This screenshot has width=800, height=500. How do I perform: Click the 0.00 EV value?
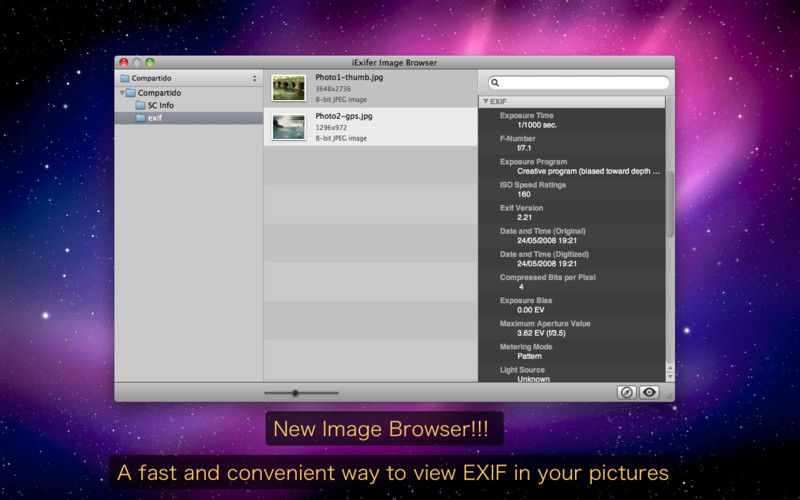(531, 310)
